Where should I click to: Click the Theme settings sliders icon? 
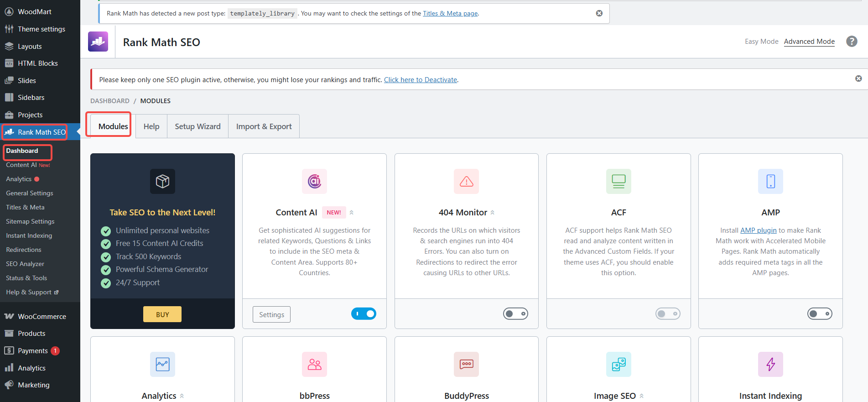tap(9, 29)
